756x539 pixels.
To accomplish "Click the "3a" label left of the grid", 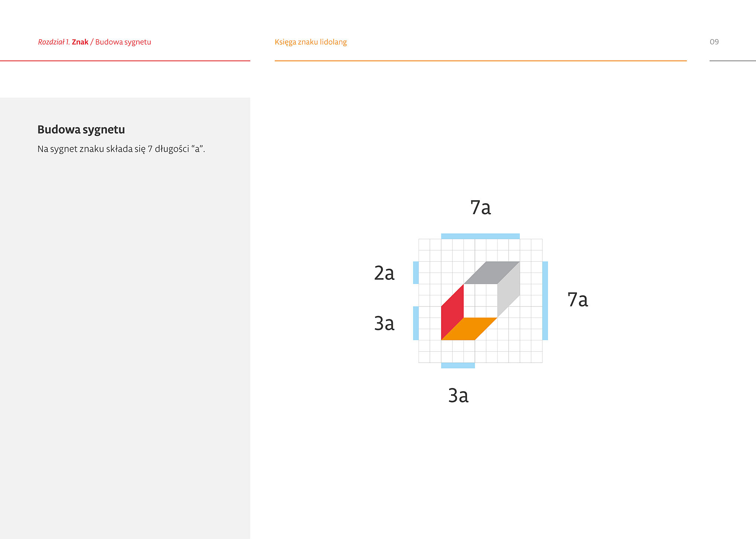I will [x=384, y=323].
